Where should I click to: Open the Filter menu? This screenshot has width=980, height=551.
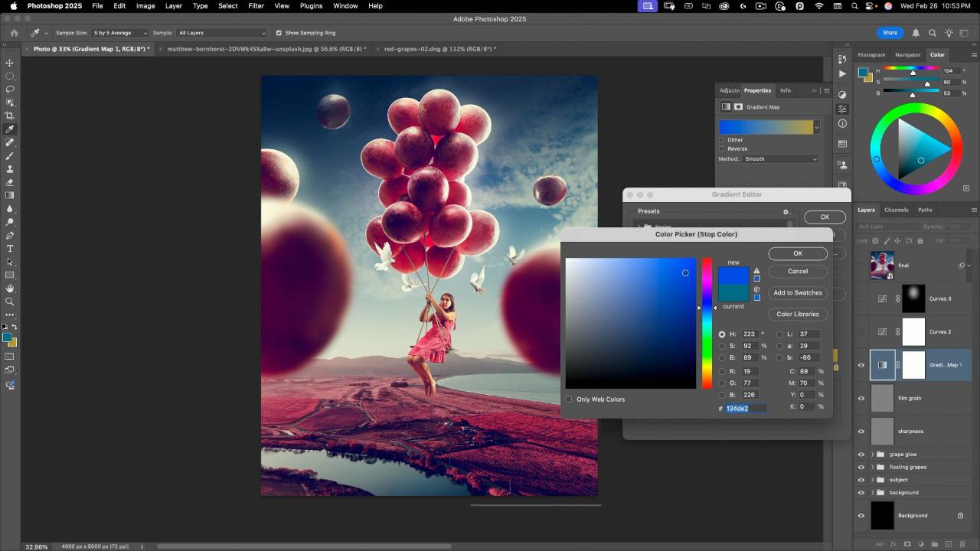click(x=256, y=6)
